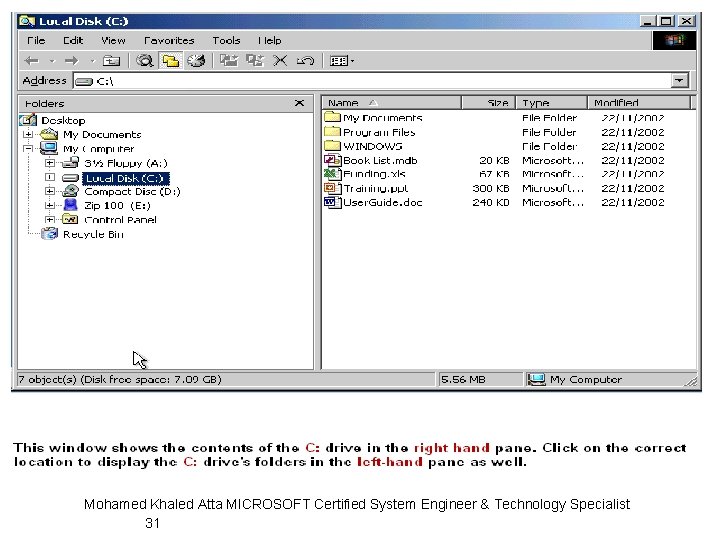Click the Back arrow toolbar button

[x=32, y=61]
